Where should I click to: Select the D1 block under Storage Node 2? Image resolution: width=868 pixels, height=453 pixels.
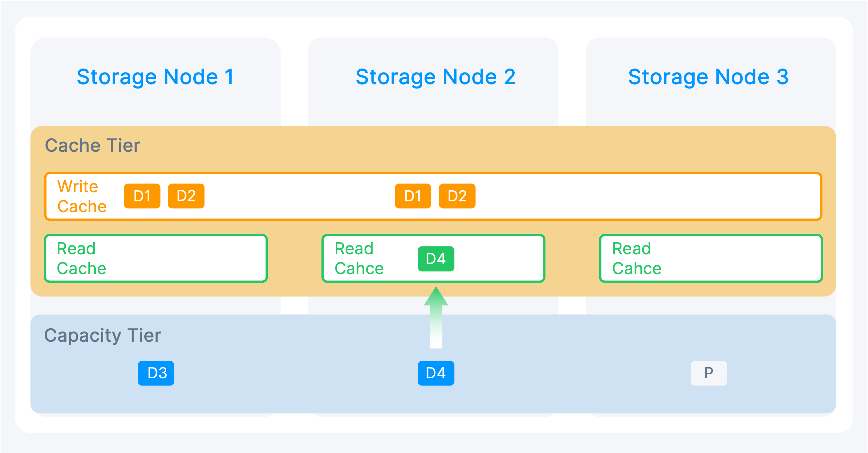413,196
